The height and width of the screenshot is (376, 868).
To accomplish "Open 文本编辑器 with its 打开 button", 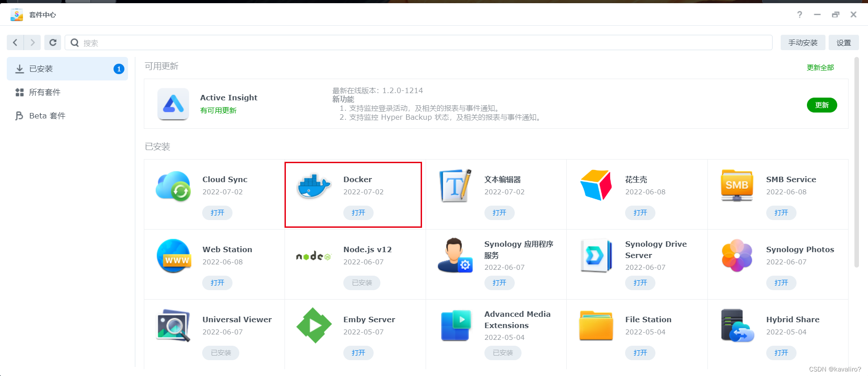I will coord(499,212).
